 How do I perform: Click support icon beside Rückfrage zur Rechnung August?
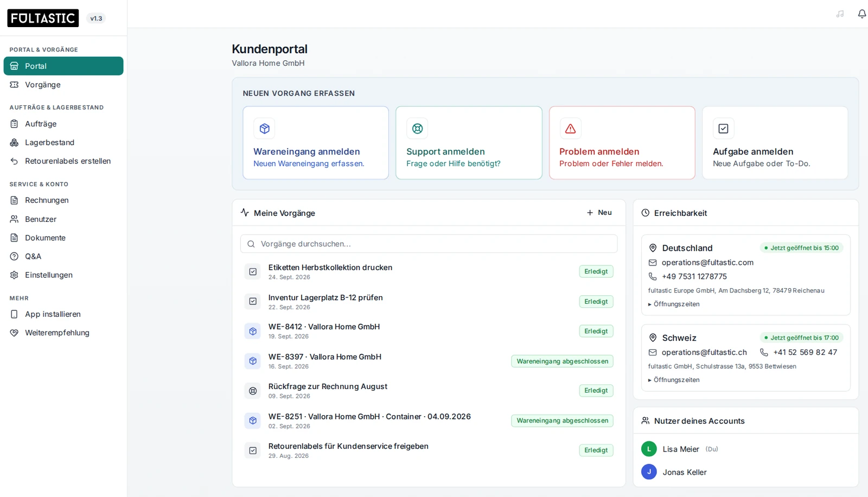[253, 391]
